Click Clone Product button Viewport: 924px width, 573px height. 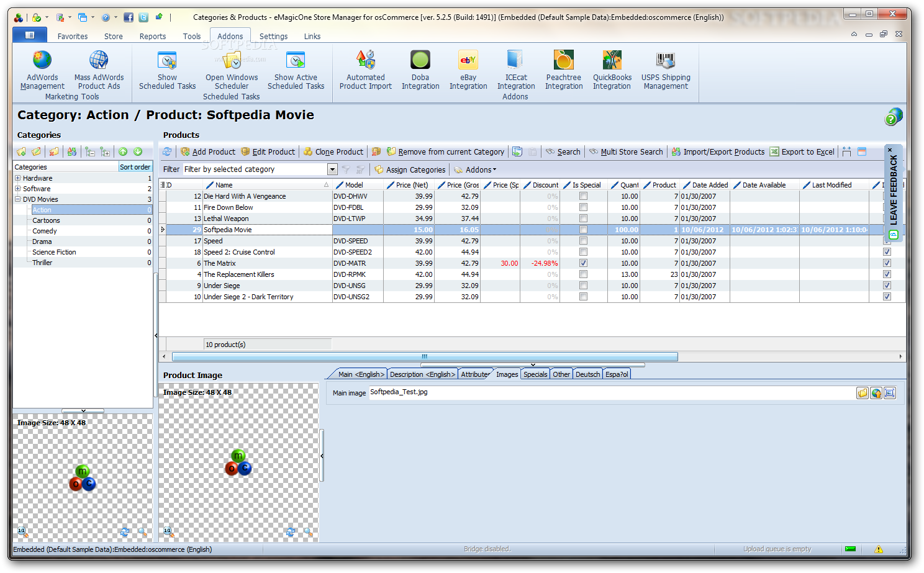333,151
